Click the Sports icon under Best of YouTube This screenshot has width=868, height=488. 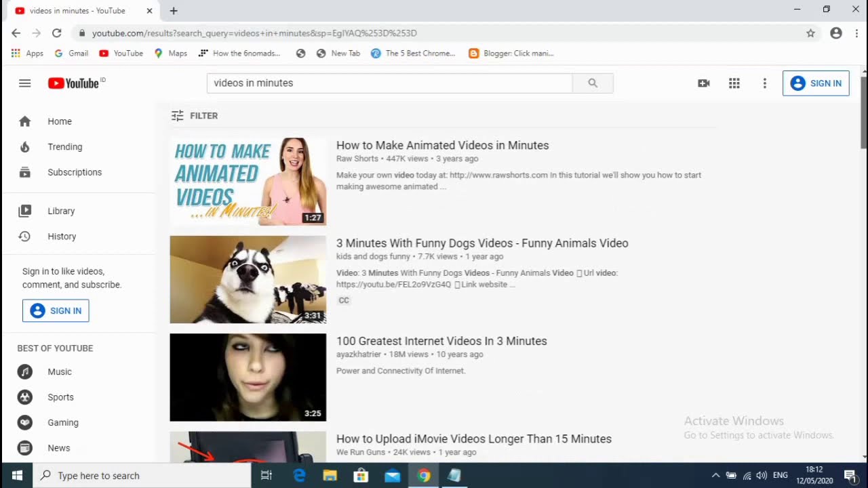click(25, 397)
